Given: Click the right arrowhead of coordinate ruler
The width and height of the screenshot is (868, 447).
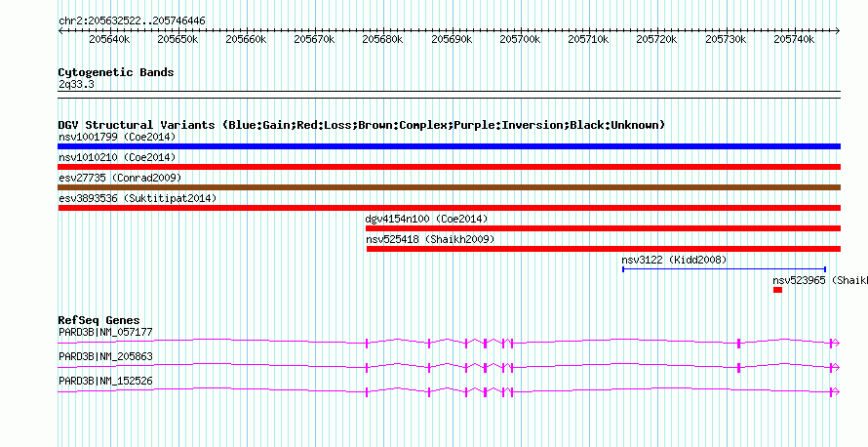Looking at the screenshot, I should (x=838, y=31).
